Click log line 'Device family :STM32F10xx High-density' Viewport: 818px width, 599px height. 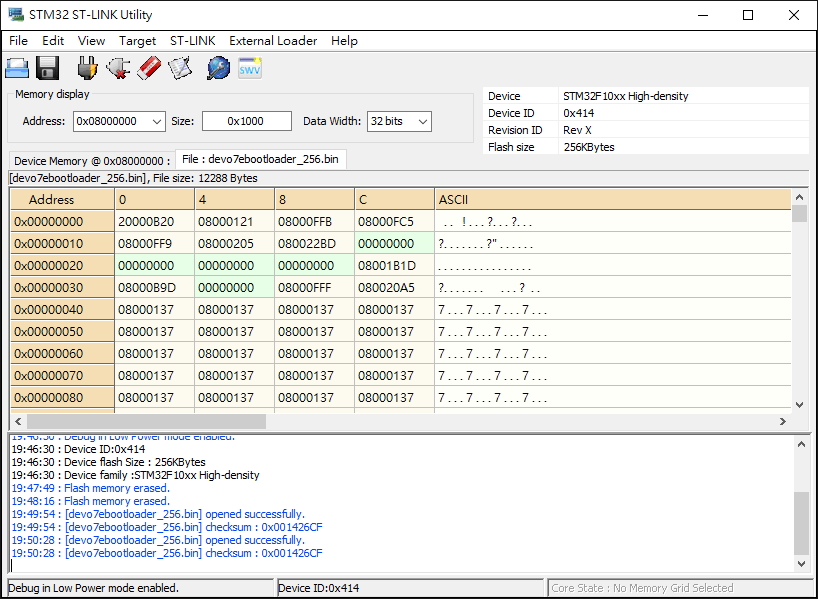coord(136,475)
